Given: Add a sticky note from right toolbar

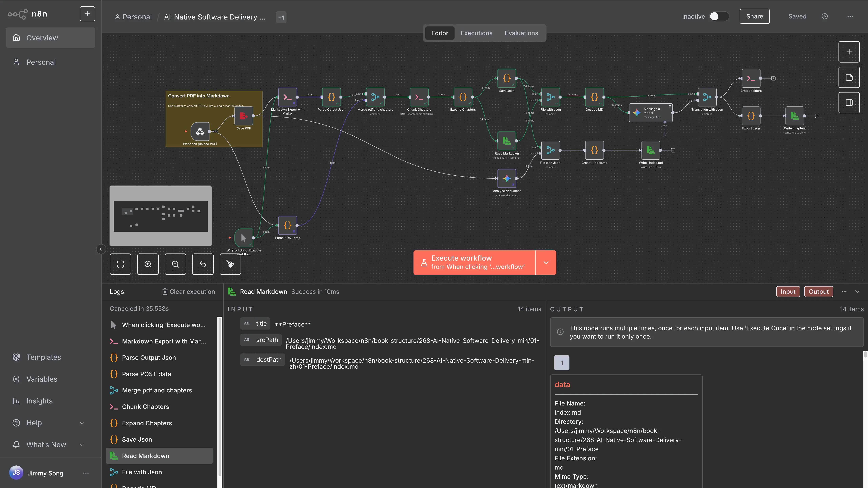Looking at the screenshot, I should coord(849,77).
